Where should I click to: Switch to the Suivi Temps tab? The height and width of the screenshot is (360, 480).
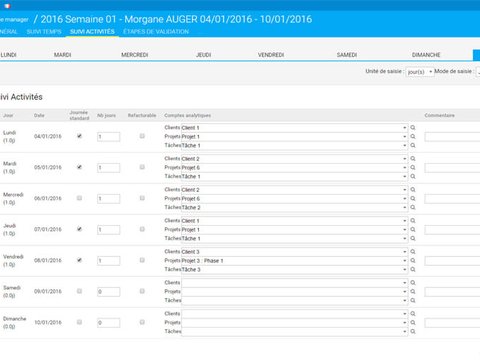coord(44,32)
